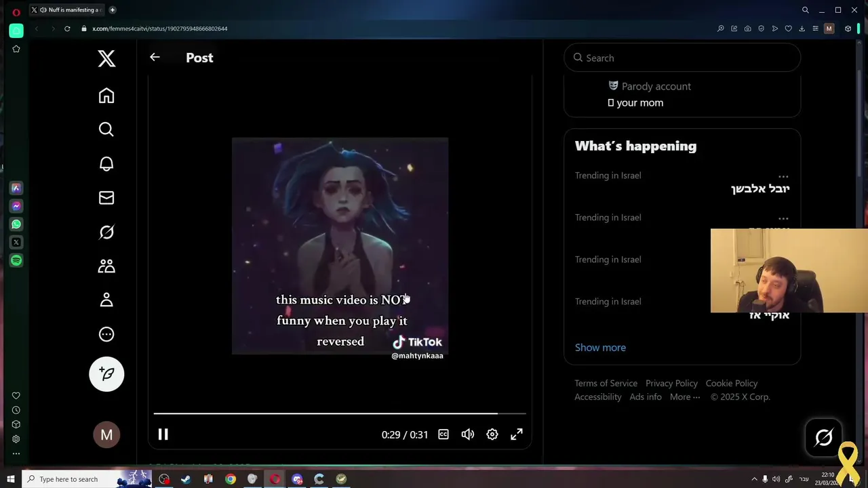868x488 pixels.
Task: Open browser downloads panel
Action: click(802, 28)
